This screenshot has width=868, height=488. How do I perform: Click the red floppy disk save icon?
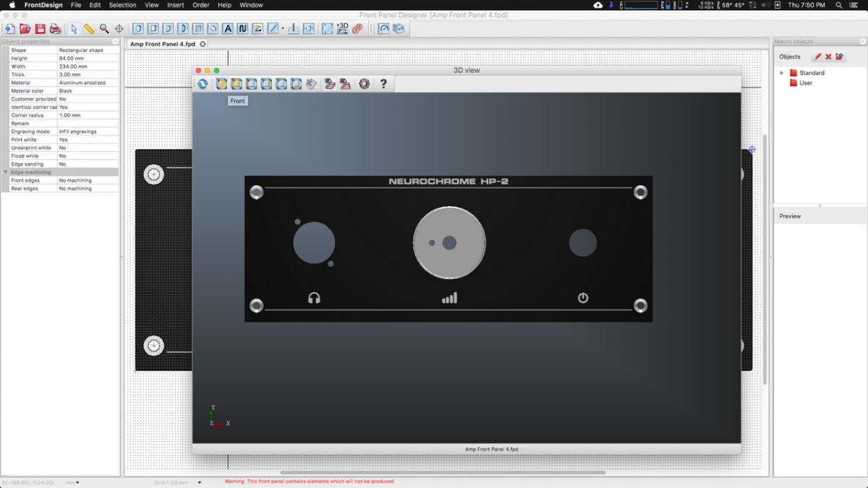click(x=41, y=29)
